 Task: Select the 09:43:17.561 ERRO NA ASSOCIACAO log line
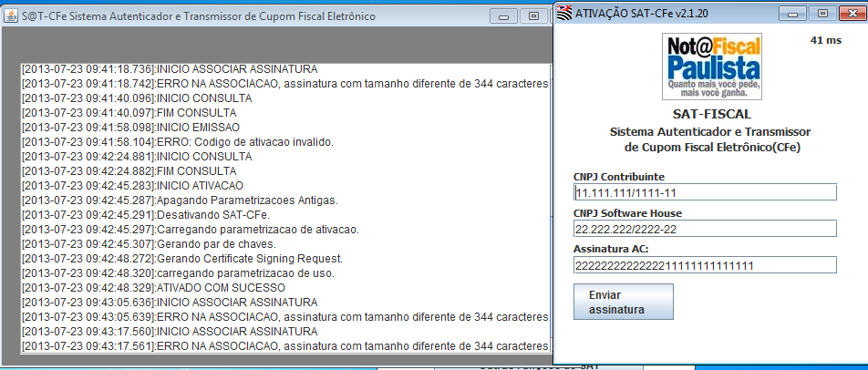285,345
